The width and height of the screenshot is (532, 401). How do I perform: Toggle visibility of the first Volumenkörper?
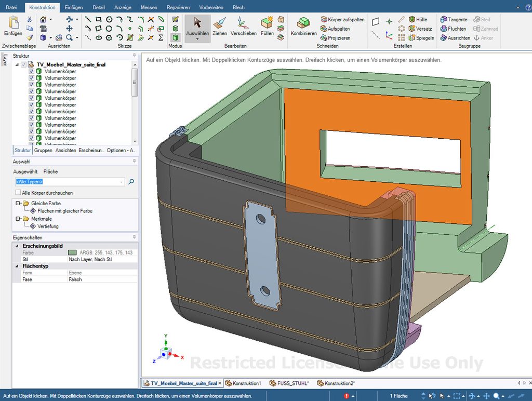(31, 71)
